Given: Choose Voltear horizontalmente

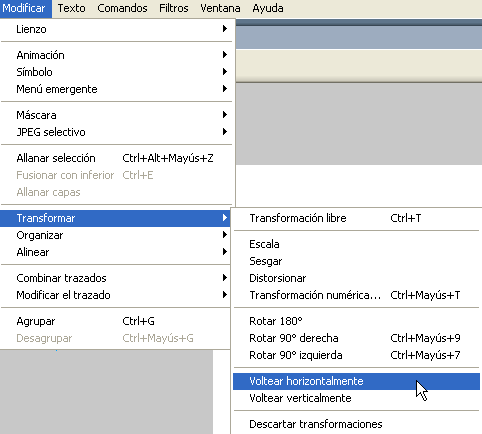Looking at the screenshot, I should [356, 381].
